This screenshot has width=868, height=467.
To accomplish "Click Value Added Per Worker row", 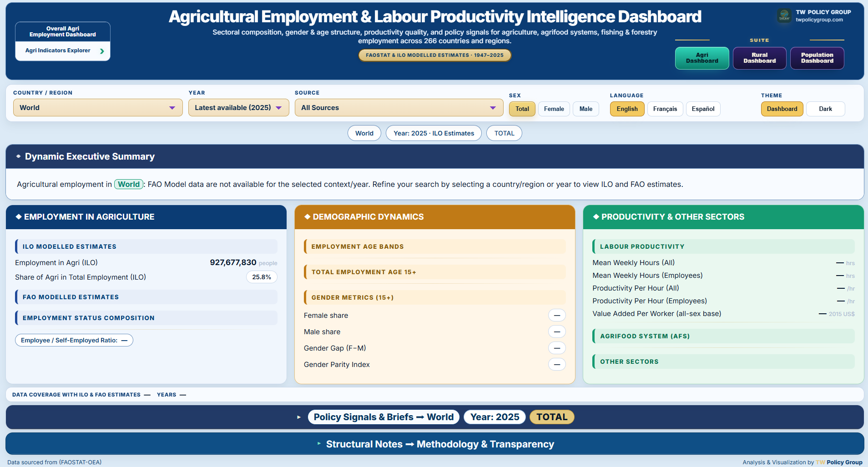I will [723, 314].
